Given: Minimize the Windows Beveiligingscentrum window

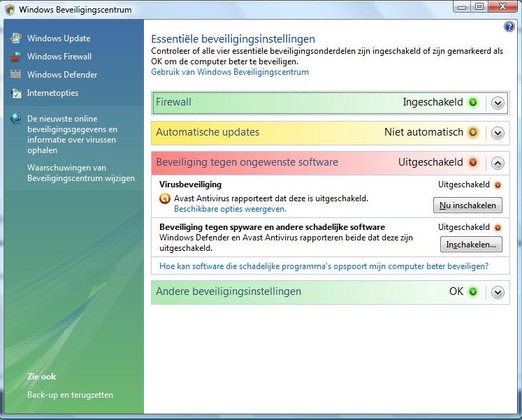Looking at the screenshot, I should (x=462, y=7).
